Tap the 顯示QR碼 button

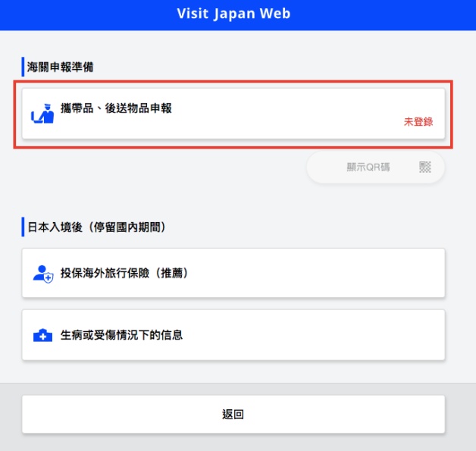pos(375,168)
